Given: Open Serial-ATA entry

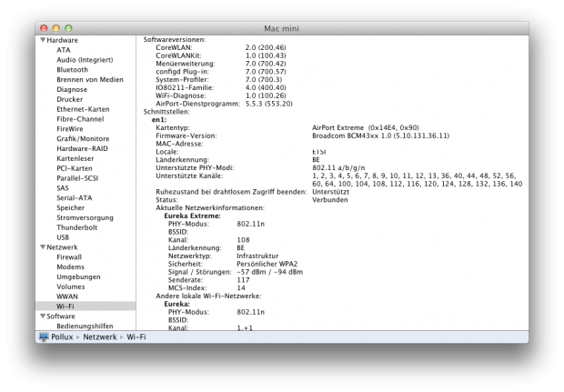Looking at the screenshot, I should (75, 197).
